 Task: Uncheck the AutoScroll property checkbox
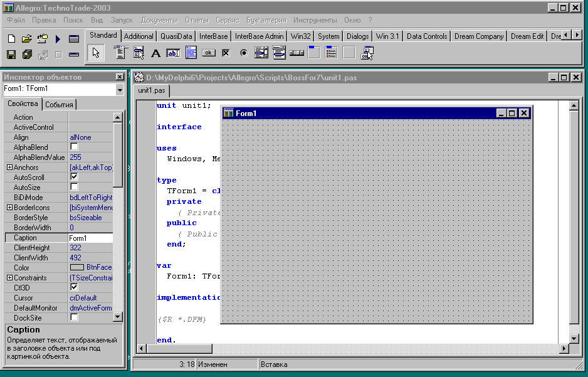(x=74, y=177)
